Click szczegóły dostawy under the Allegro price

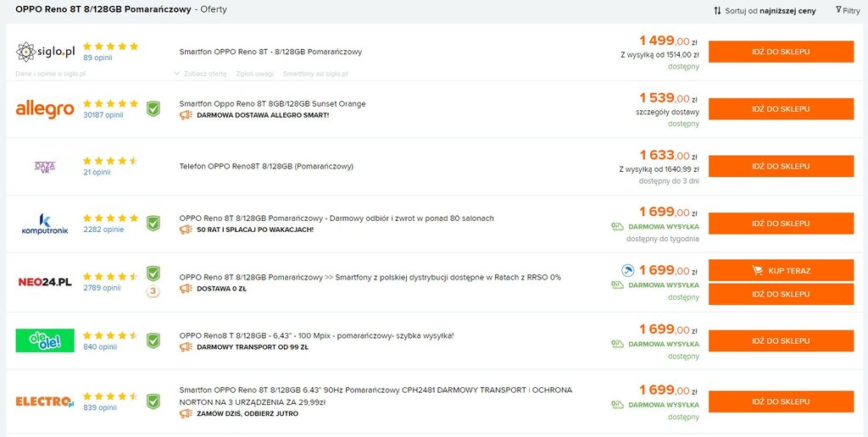[x=668, y=112]
